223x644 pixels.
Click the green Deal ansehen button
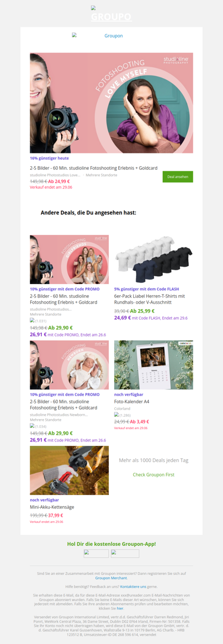coord(177,176)
